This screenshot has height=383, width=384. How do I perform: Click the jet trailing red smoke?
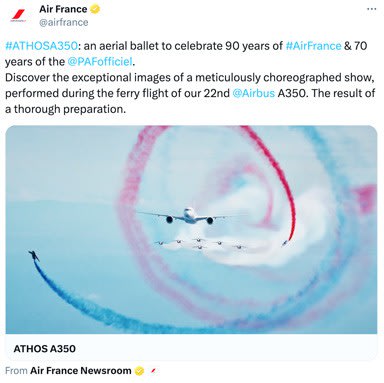(x=286, y=243)
